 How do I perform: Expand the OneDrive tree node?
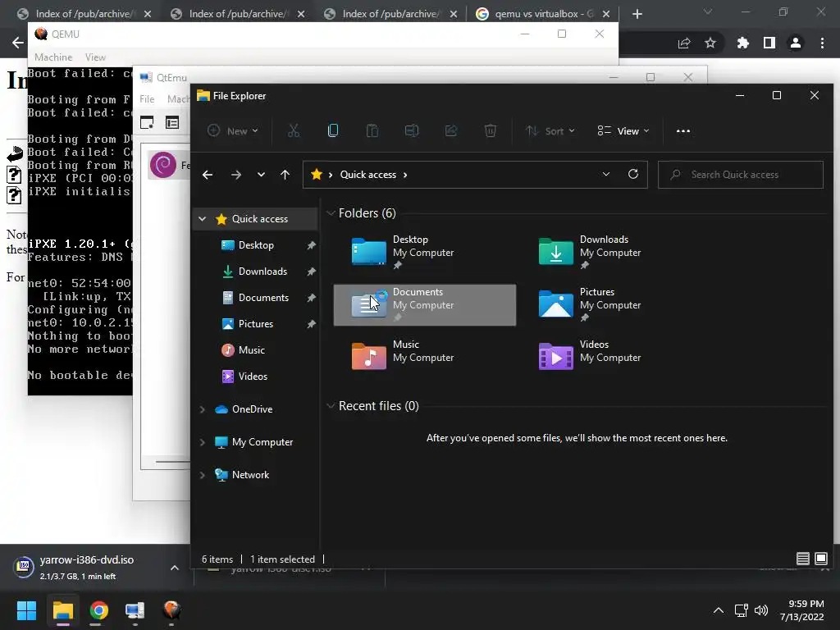[202, 409]
